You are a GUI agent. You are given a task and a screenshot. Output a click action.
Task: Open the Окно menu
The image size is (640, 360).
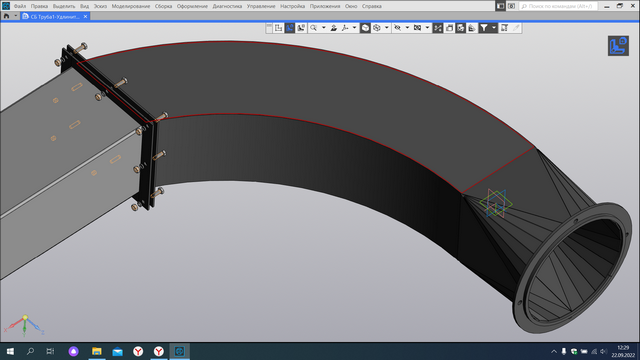coord(351,6)
